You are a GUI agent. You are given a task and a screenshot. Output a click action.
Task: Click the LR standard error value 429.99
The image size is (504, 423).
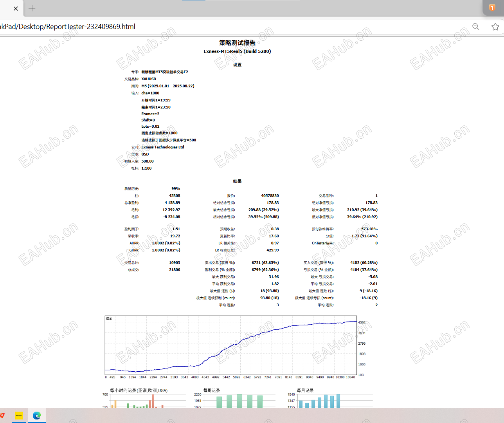point(273,250)
